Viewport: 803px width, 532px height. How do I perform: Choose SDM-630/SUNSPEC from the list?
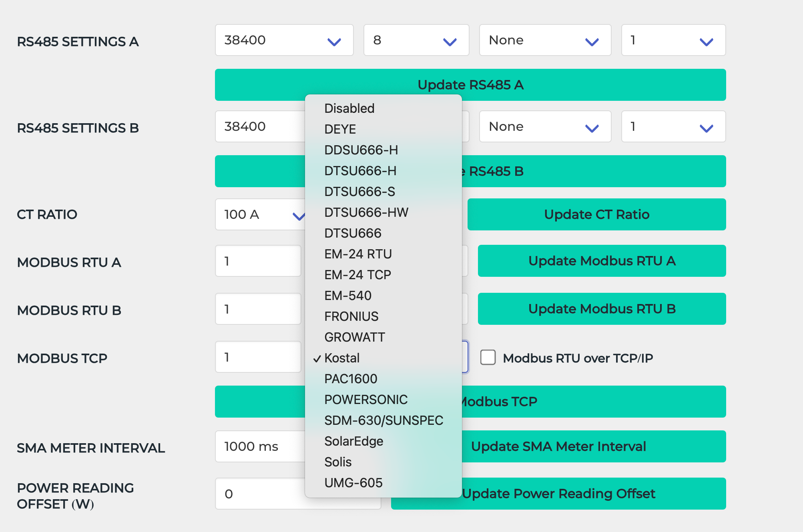[383, 420]
